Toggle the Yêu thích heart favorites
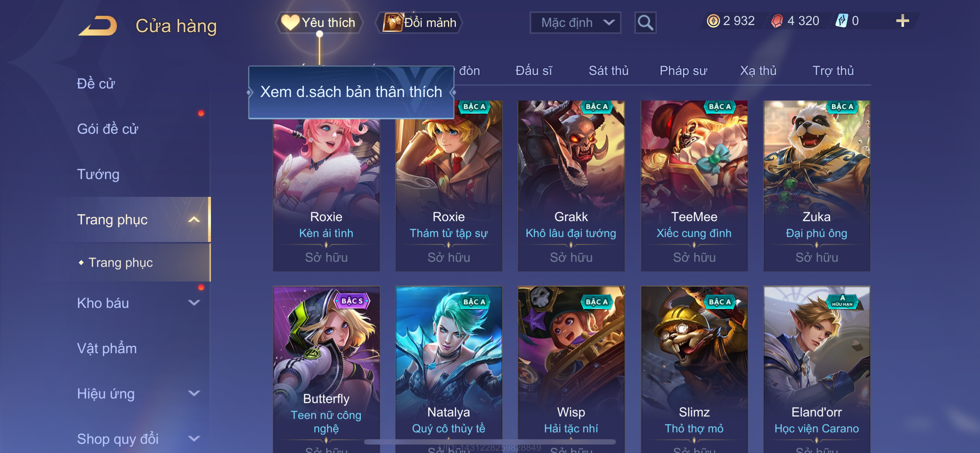 point(290,23)
